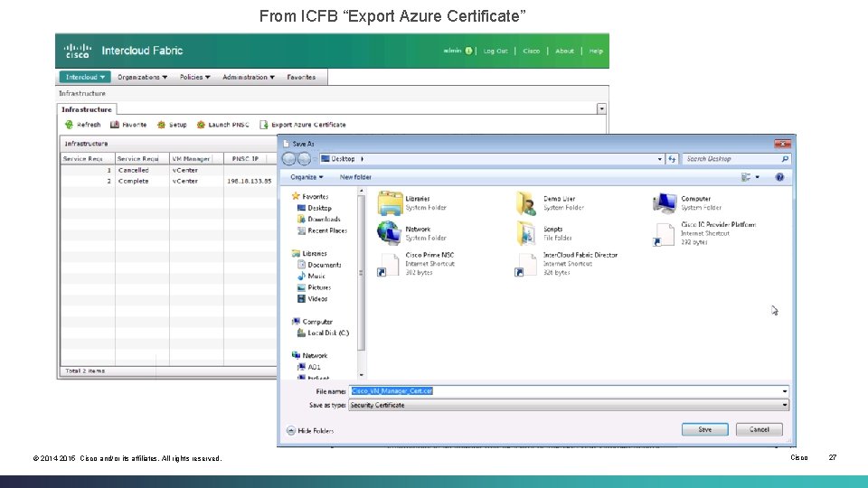
Task: Click the PNSC IP 198.18.133.85 cell
Action: pyautogui.click(x=250, y=181)
